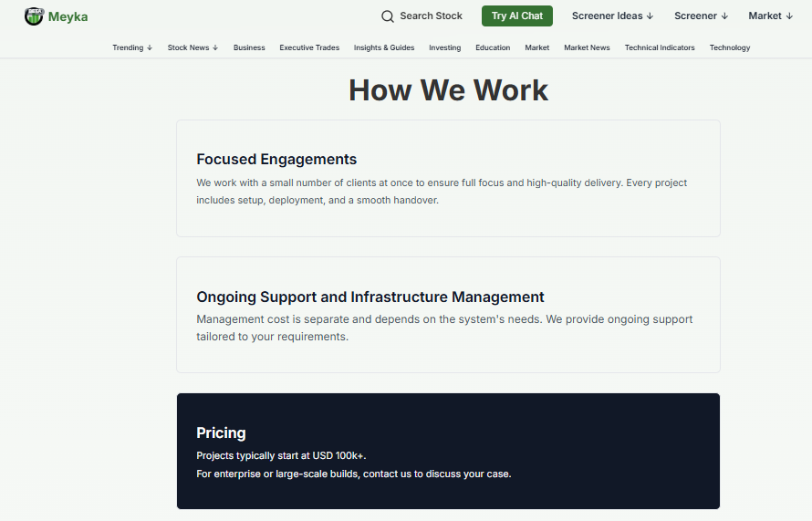
Task: Click the Meyka brand name link
Action: pyautogui.click(x=68, y=16)
